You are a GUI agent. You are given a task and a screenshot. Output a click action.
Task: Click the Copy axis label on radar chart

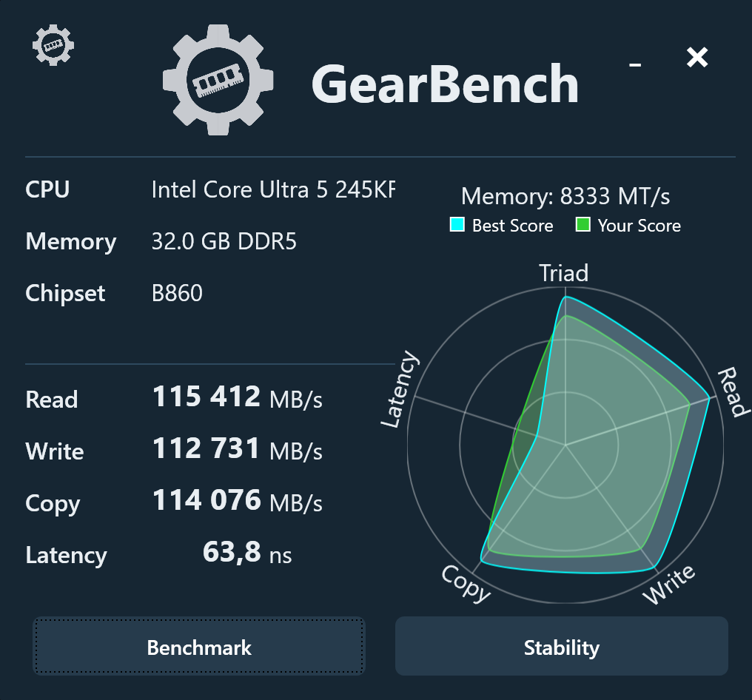466,583
